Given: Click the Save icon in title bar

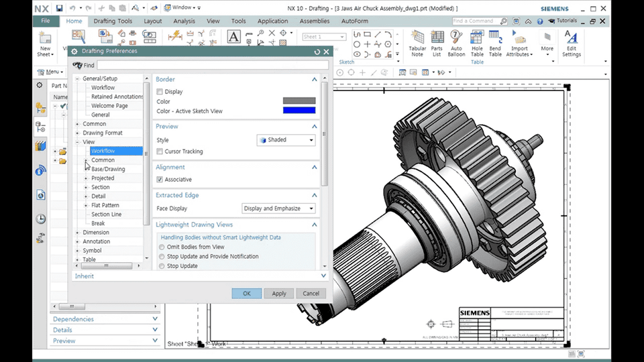Looking at the screenshot, I should coord(59,8).
